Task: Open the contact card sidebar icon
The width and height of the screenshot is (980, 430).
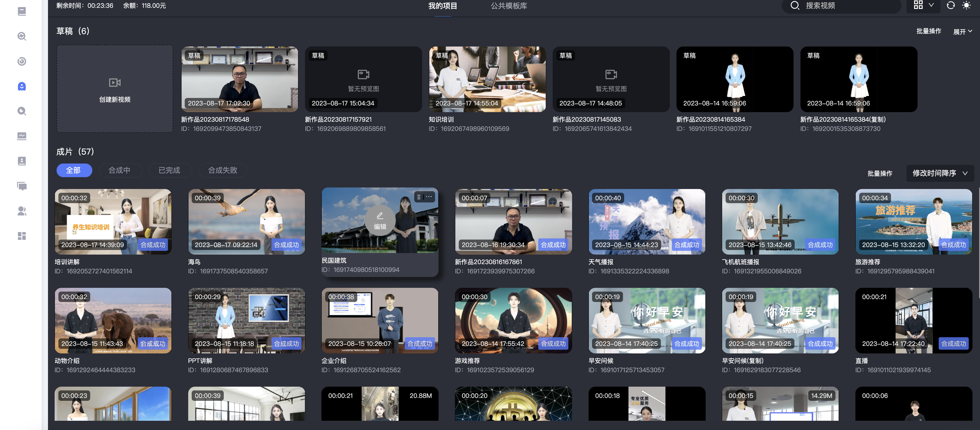Action: [x=22, y=161]
